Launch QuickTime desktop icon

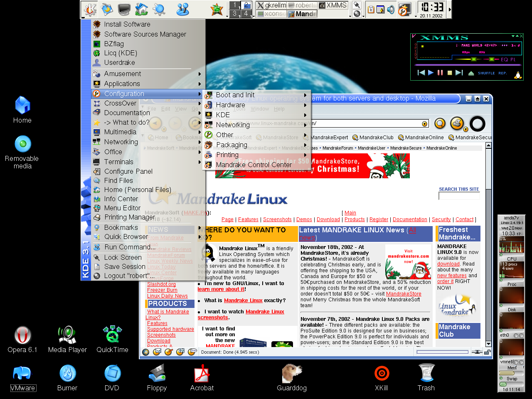click(x=112, y=340)
